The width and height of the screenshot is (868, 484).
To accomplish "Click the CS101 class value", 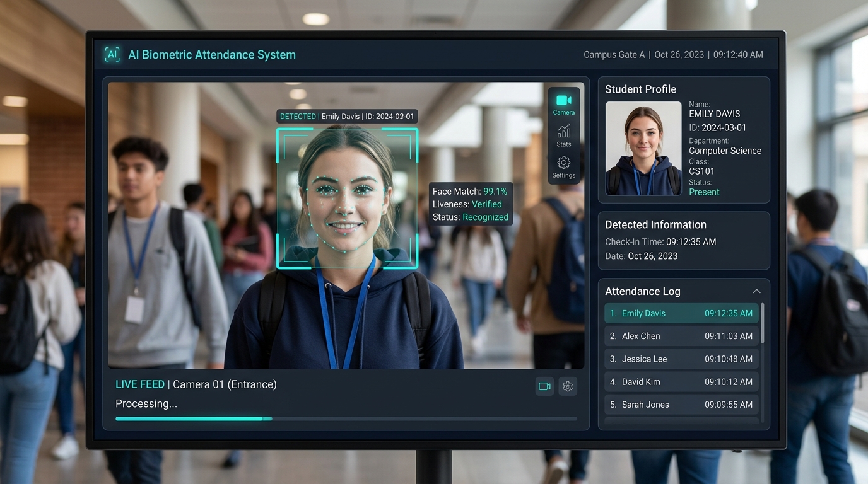I will pyautogui.click(x=701, y=171).
